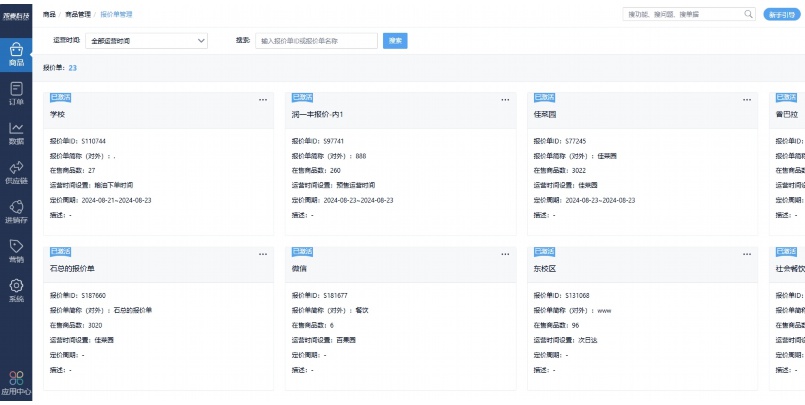This screenshot has height=405, width=805.
Task: Show more options for 石总的报价单 card
Action: point(263,255)
